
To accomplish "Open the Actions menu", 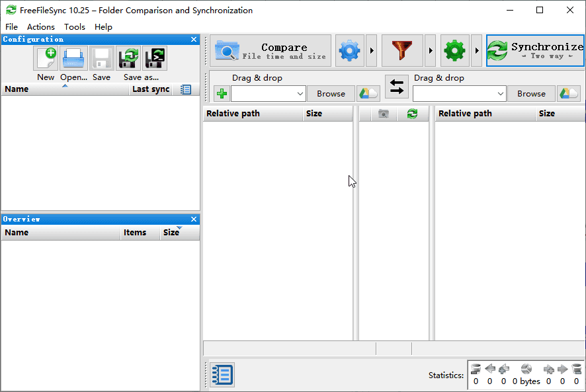I will (41, 27).
